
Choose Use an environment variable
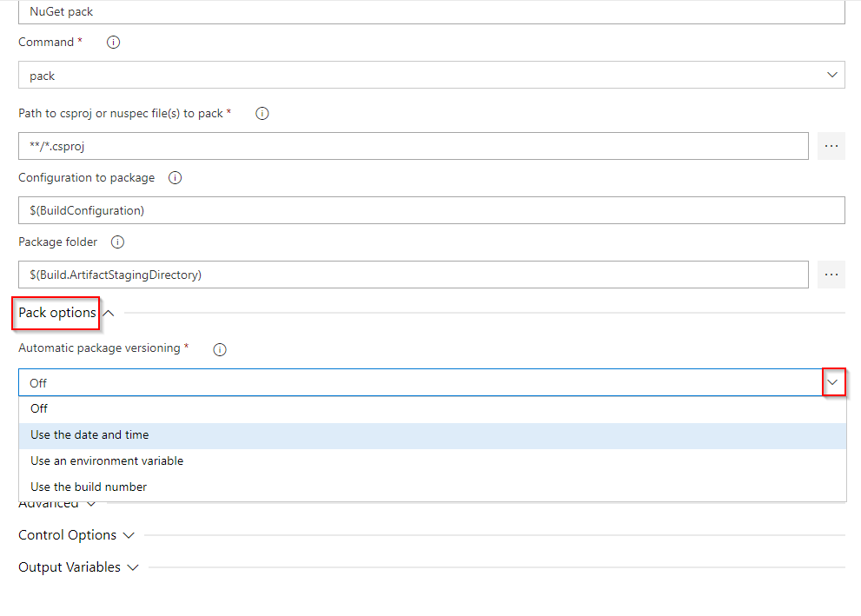[x=433, y=461]
